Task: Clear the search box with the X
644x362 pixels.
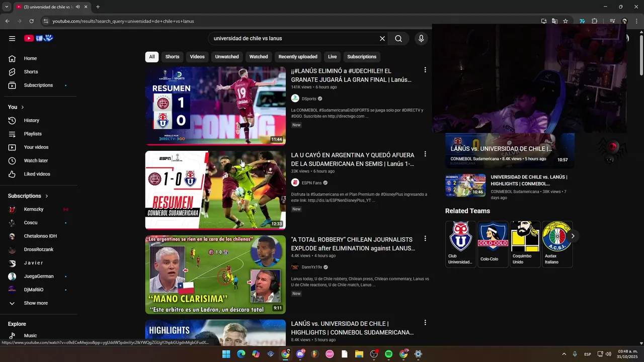Action: coord(382,39)
